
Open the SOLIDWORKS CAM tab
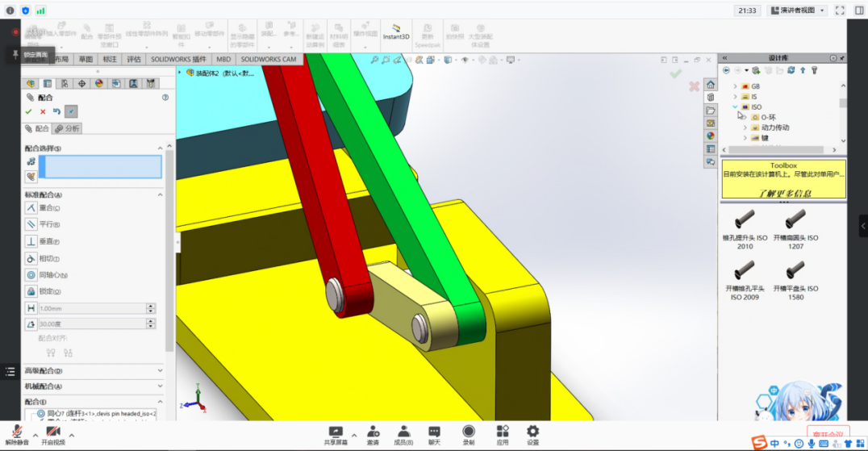(x=269, y=59)
